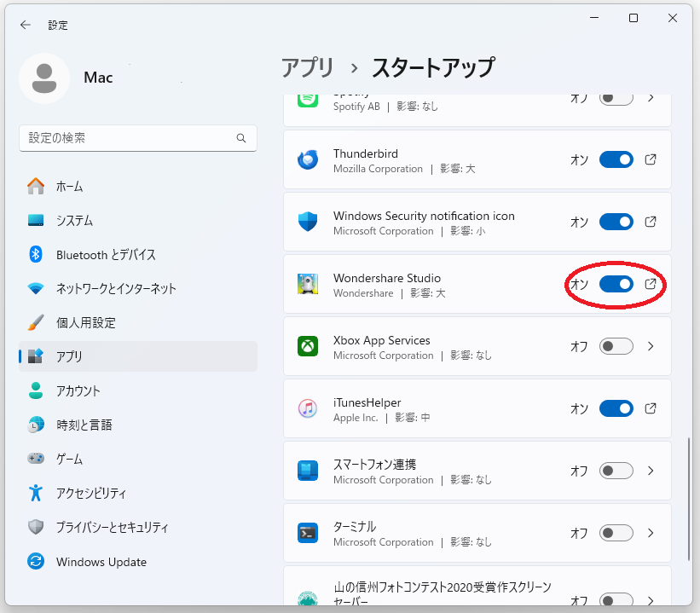Open Wondershare Studio external link icon
This screenshot has height=613, width=700.
pyautogui.click(x=651, y=284)
